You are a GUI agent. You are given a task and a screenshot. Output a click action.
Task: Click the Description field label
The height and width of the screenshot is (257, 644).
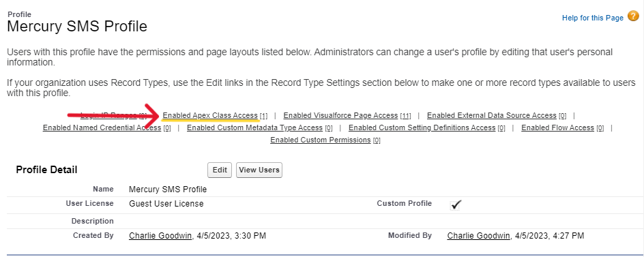(92, 221)
